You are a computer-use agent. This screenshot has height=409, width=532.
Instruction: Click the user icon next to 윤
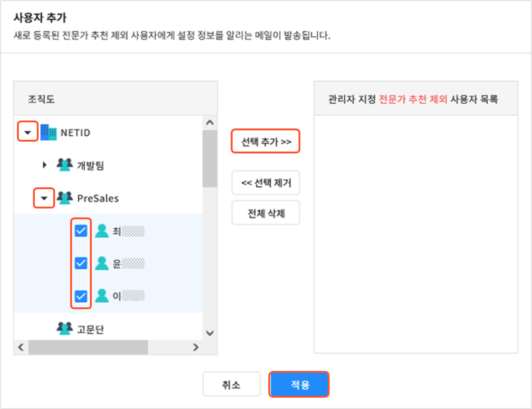[101, 263]
